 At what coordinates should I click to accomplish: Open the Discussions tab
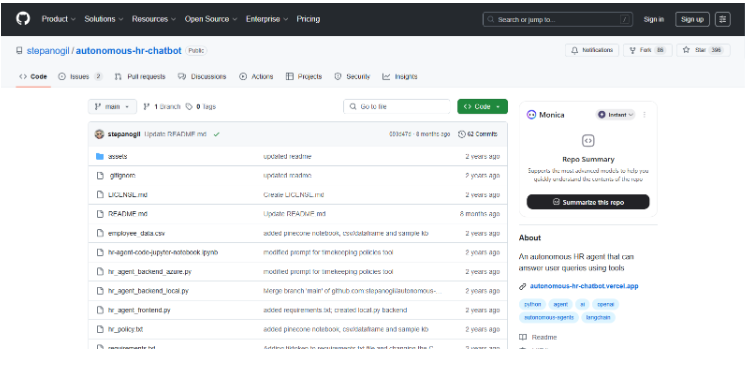click(202, 76)
